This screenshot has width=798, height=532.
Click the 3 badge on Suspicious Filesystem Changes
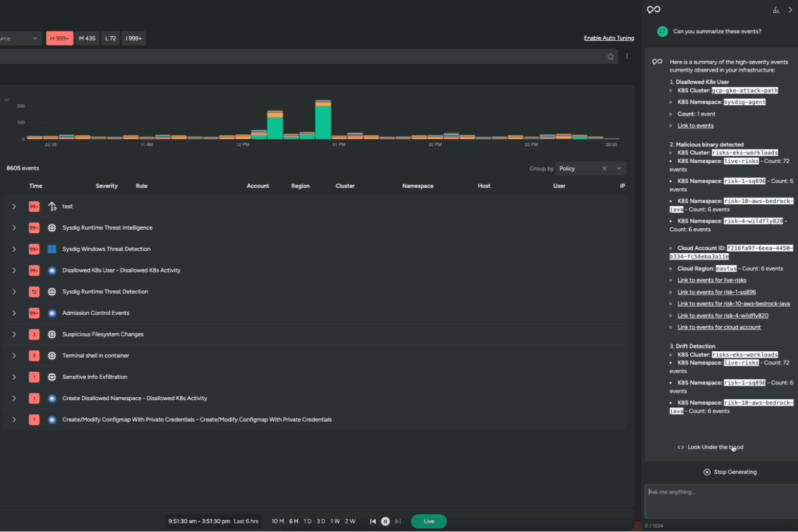click(34, 334)
